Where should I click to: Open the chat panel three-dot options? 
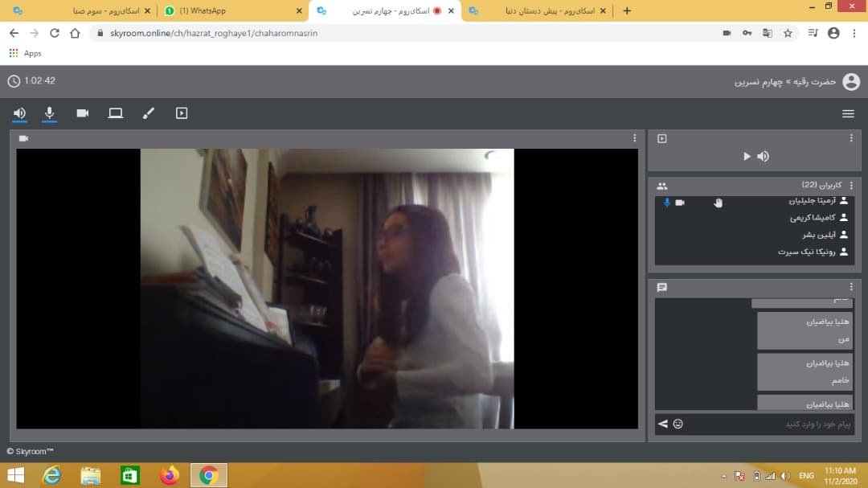(851, 287)
